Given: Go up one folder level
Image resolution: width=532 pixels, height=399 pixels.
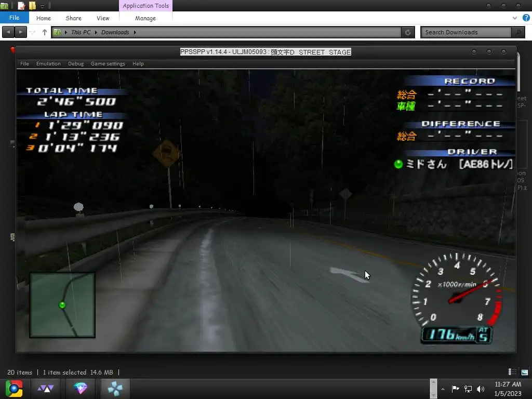Looking at the screenshot, I should 45,32.
